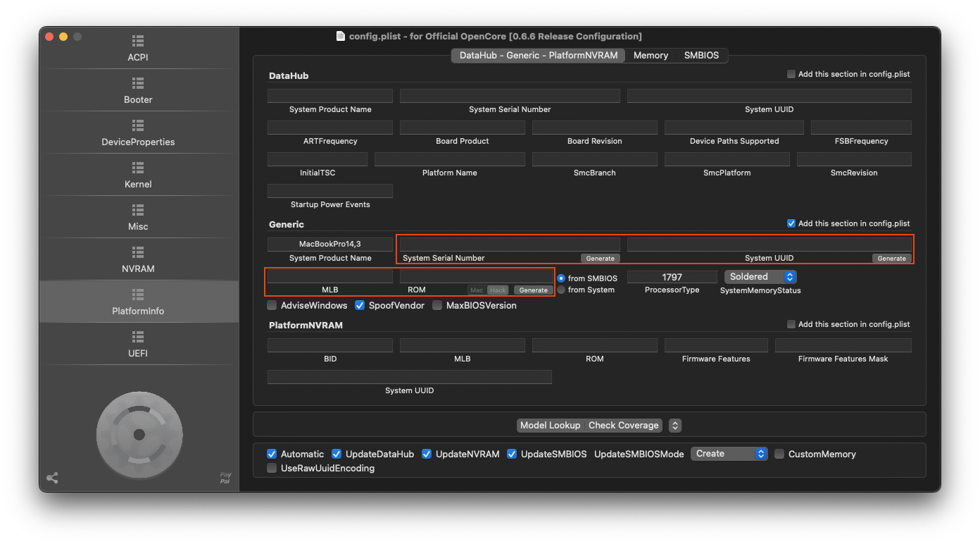The image size is (980, 544).
Task: Click the Generic System UUID field
Action: 769,244
